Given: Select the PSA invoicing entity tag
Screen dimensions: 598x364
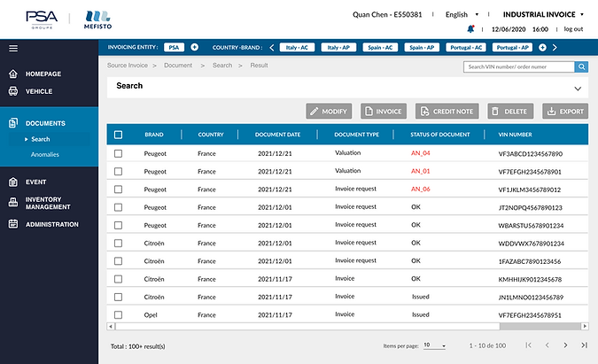Looking at the screenshot, I should (x=174, y=47).
